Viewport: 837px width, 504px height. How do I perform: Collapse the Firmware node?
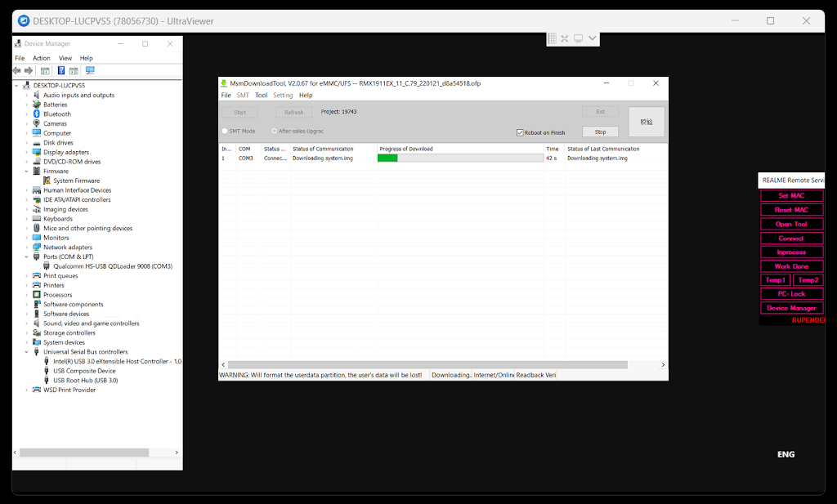27,172
